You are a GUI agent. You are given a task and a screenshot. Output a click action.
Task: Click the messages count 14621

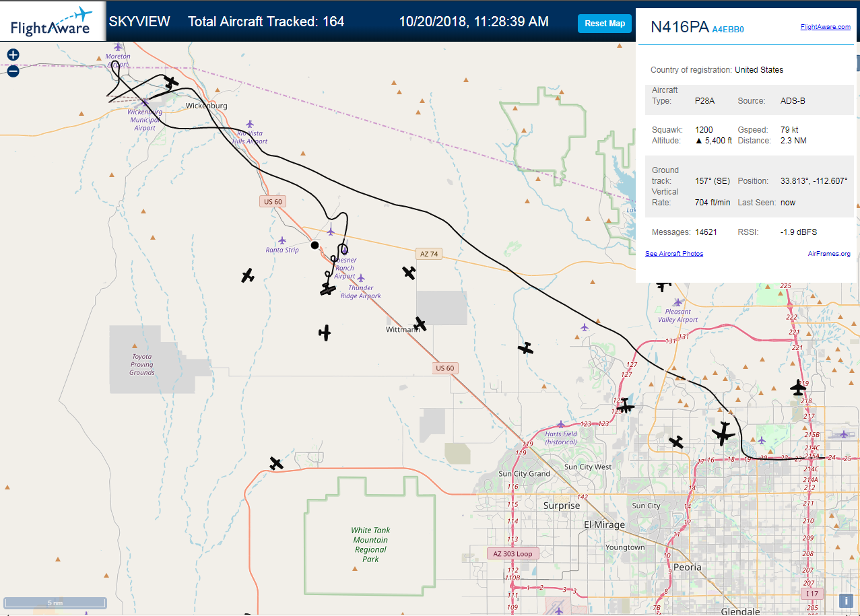[706, 232]
